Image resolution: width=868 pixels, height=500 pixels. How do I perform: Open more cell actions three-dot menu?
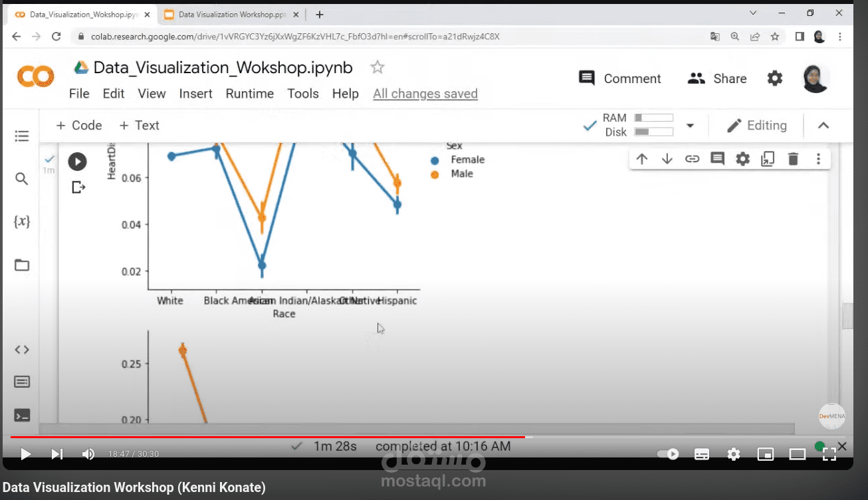(x=818, y=159)
